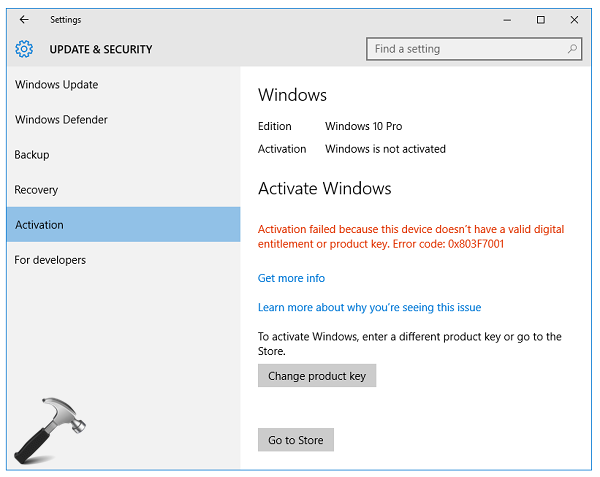
Task: Click the search magnifier icon
Action: 572,49
